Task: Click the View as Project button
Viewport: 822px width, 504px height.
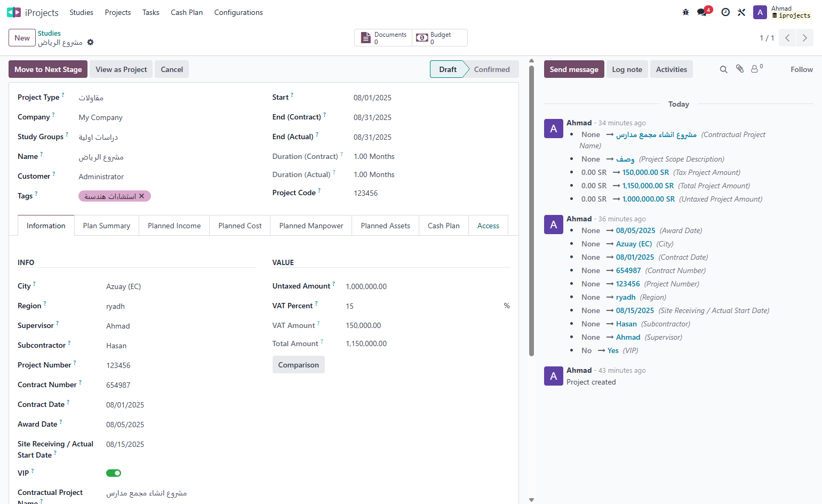Action: point(121,69)
